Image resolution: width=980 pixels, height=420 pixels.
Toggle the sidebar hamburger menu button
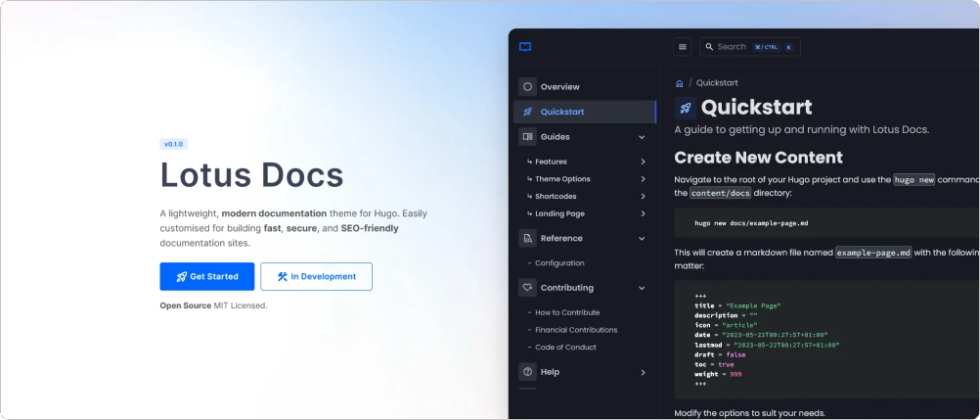[683, 47]
